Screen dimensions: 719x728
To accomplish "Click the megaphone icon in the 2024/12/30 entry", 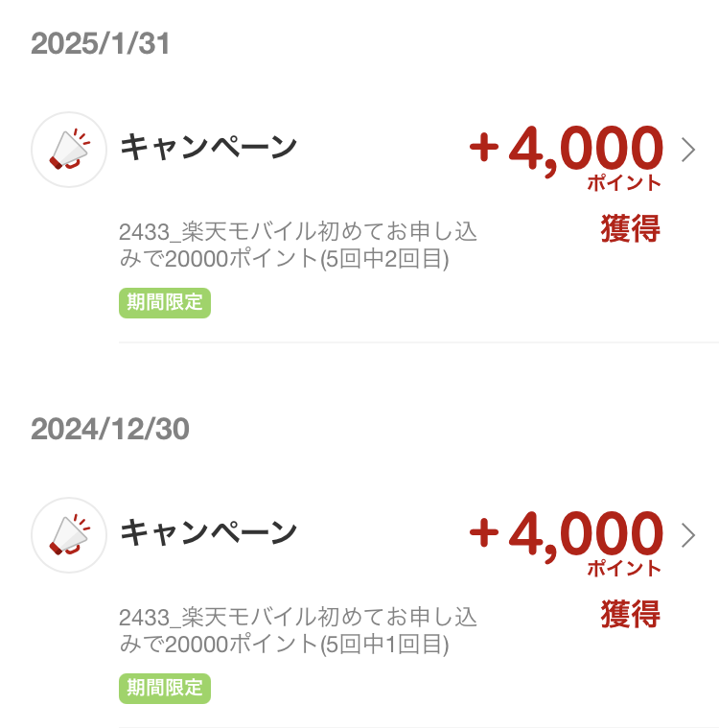I will [x=69, y=535].
